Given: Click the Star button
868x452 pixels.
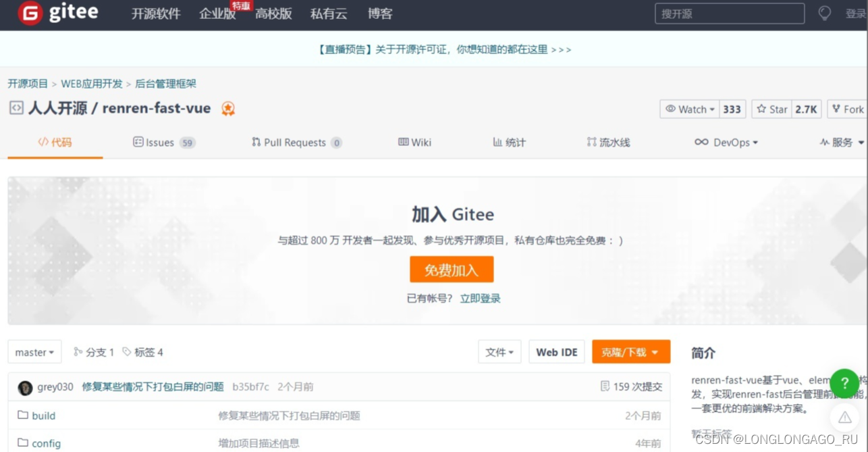Looking at the screenshot, I should [x=771, y=109].
